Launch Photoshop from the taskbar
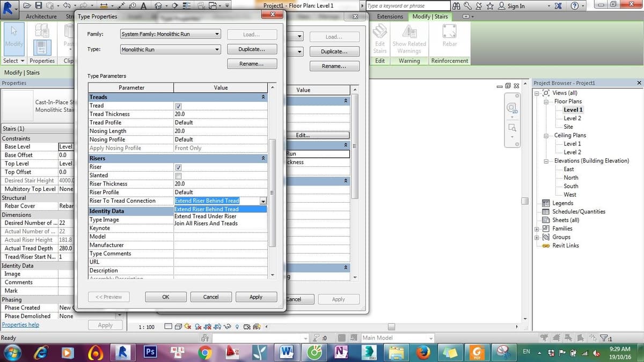Image resolution: width=644 pixels, height=362 pixels. 151,352
